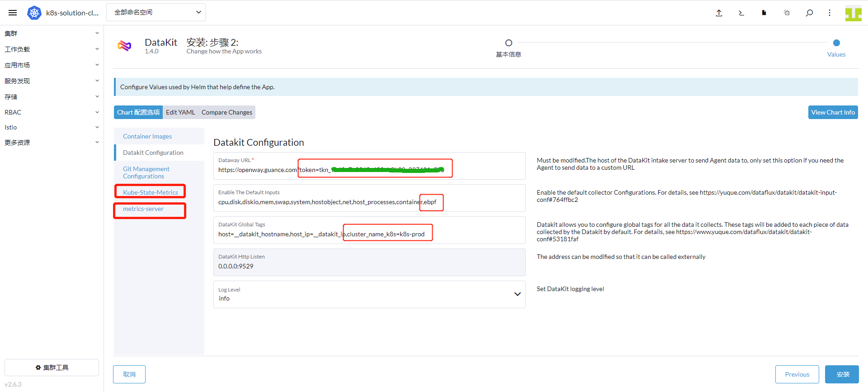Click the 'The address can be modified' description
Screen dimensions: 868x392
621,257
